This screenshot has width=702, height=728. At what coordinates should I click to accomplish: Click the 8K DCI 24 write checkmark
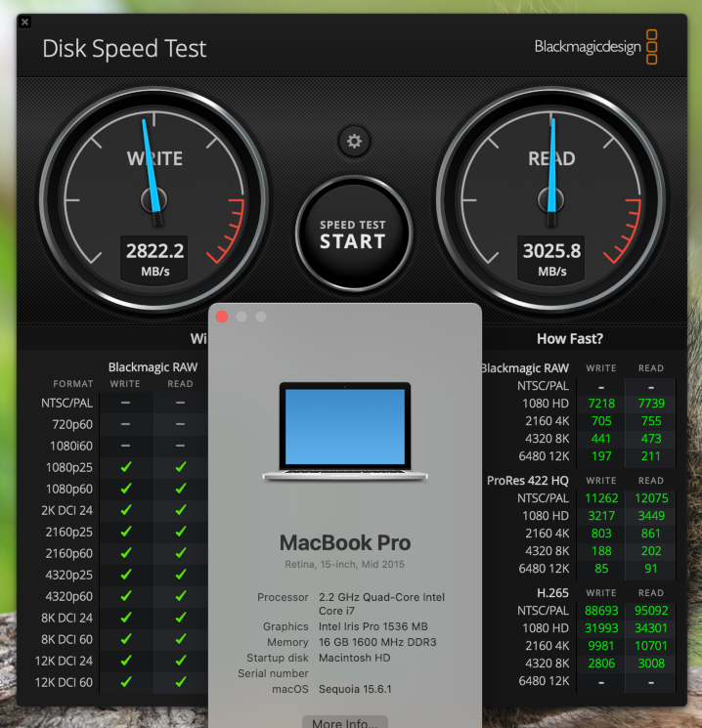[126, 618]
